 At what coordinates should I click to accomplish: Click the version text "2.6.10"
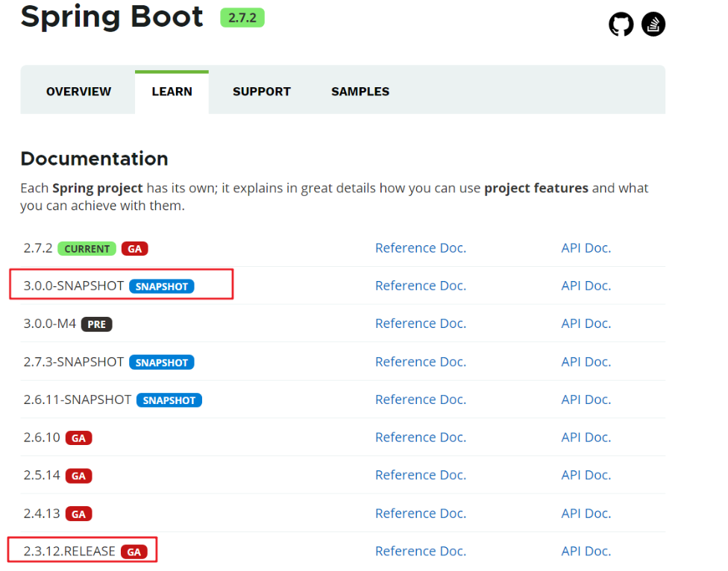point(42,438)
